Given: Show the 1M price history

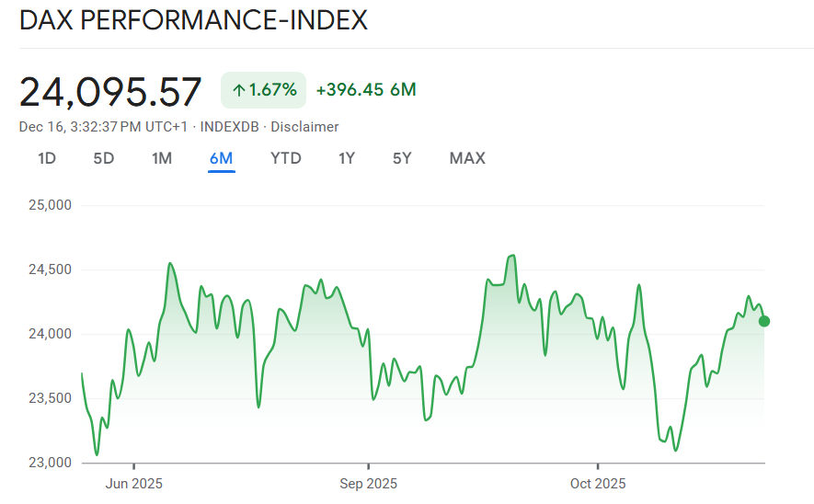Looking at the screenshot, I should click(x=162, y=158).
